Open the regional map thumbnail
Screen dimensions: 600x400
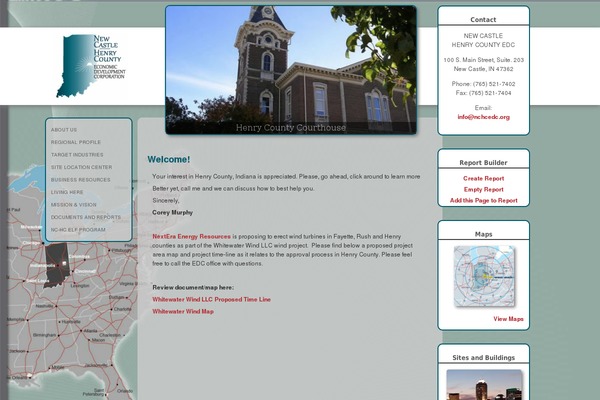point(484,276)
